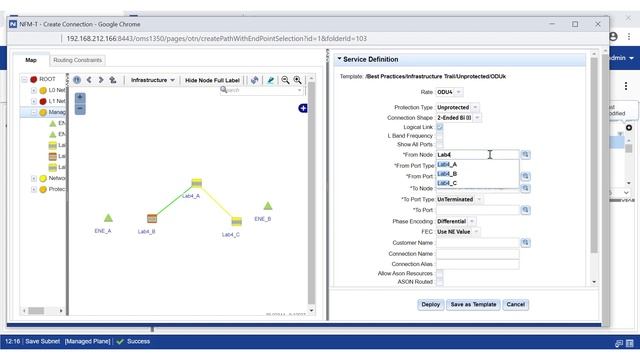The height and width of the screenshot is (360, 640).
Task: Click the address bar URL
Action: click(x=216, y=38)
